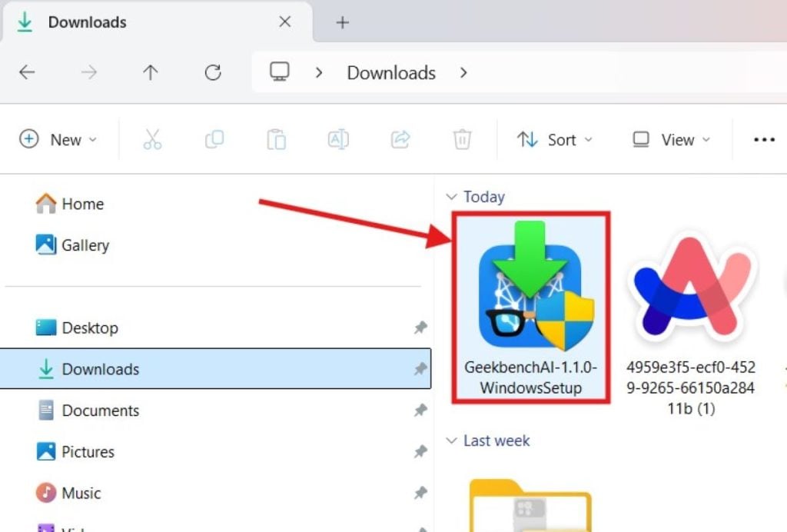Click the Rename icon in toolbar
This screenshot has width=787, height=532.
pyautogui.click(x=338, y=139)
